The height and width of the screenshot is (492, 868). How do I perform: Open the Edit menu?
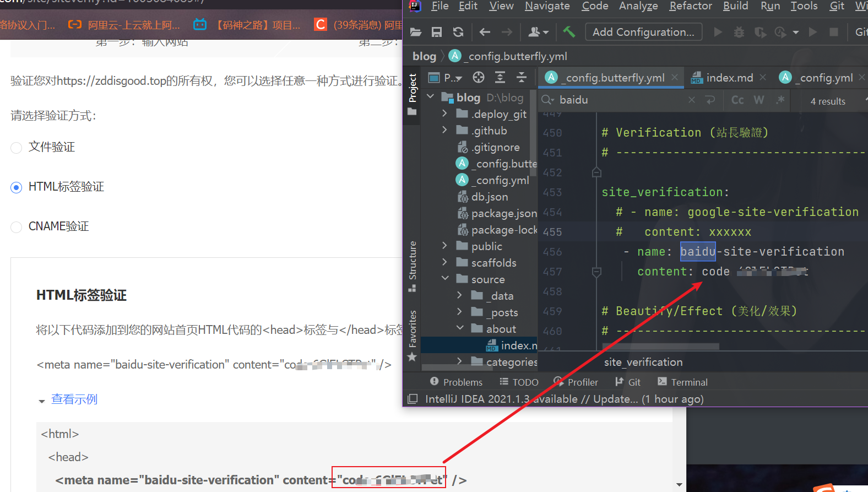coord(468,6)
